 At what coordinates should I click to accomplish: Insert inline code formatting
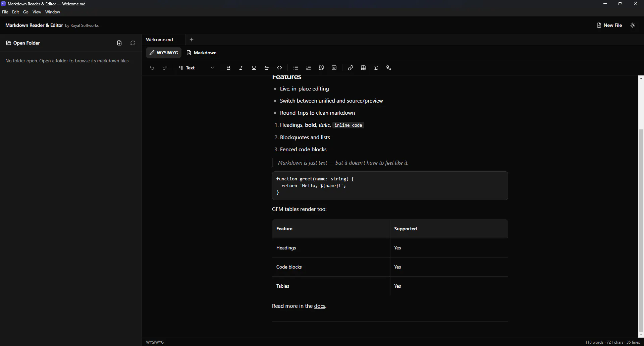pyautogui.click(x=279, y=68)
